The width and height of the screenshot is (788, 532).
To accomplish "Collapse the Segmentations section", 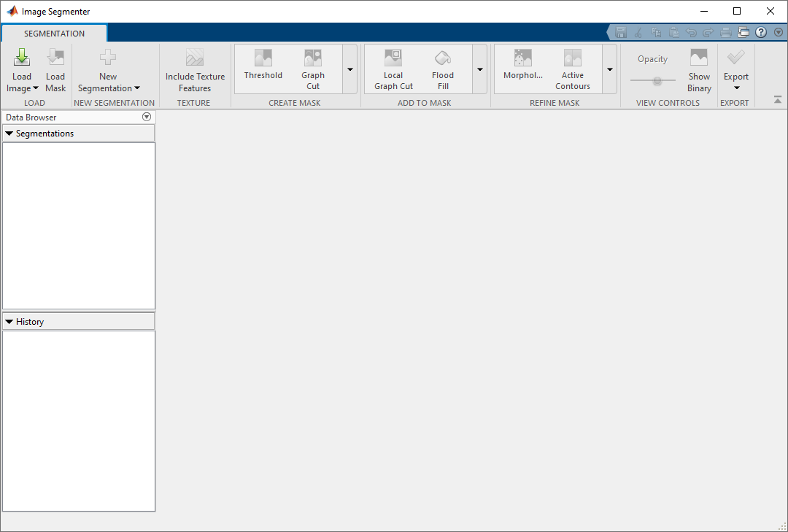I will click(9, 134).
